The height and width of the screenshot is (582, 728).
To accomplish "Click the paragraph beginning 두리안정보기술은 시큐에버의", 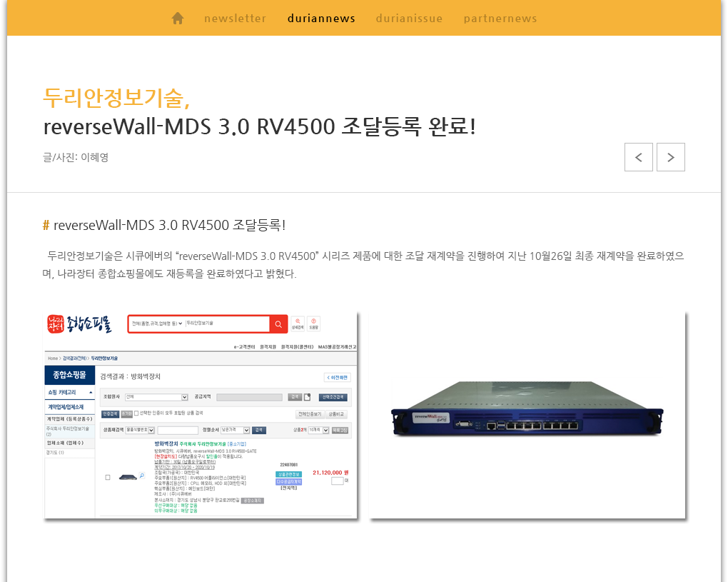I will 363,265.
